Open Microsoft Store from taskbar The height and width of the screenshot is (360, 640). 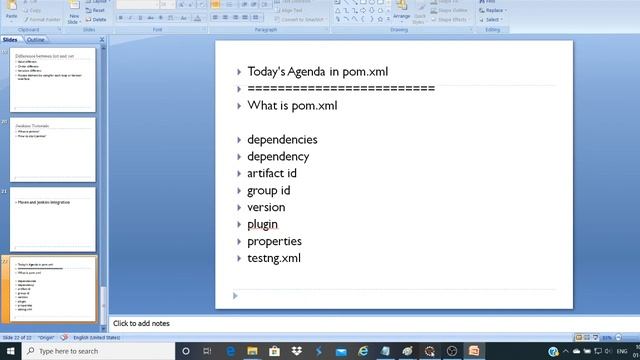tap(274, 351)
